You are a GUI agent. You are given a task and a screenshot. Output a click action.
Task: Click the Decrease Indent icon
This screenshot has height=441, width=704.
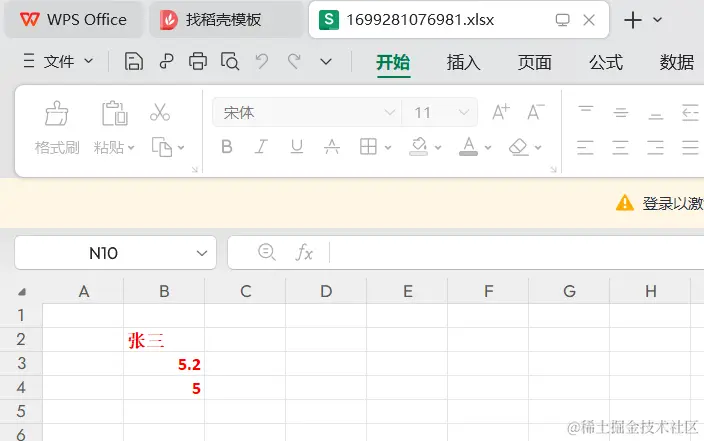coord(690,112)
